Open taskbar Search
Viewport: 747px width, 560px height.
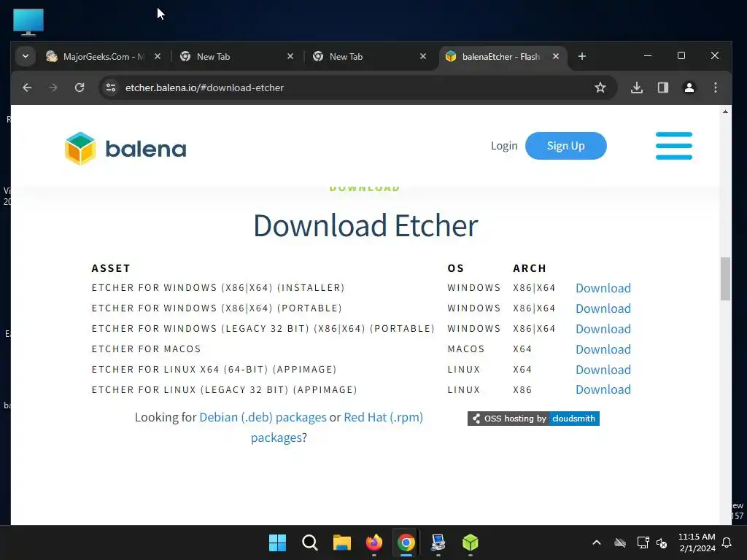(309, 542)
